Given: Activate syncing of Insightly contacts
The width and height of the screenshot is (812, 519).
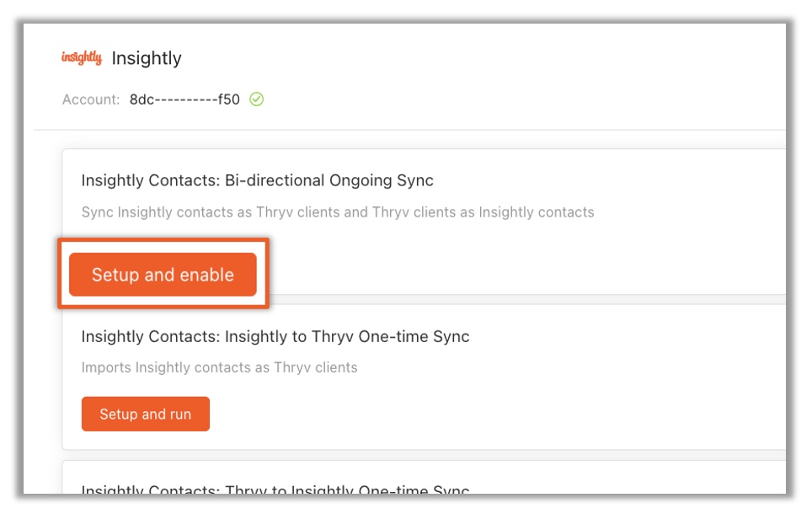Looking at the screenshot, I should coord(163,274).
